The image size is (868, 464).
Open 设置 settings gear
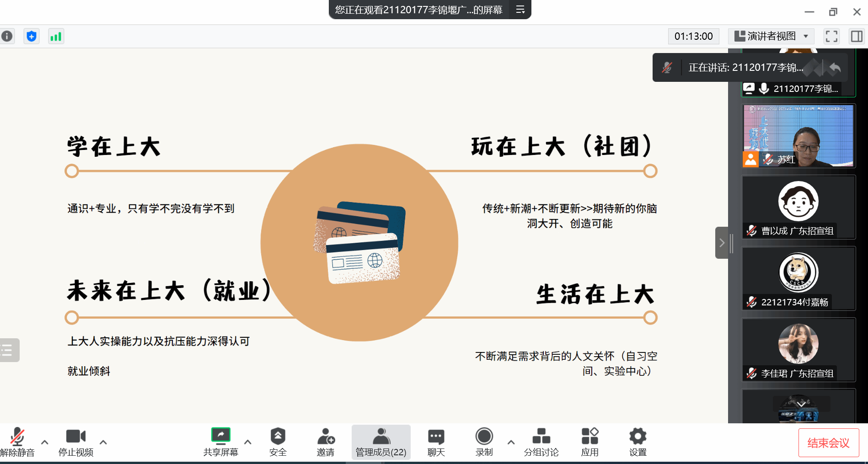point(638,442)
